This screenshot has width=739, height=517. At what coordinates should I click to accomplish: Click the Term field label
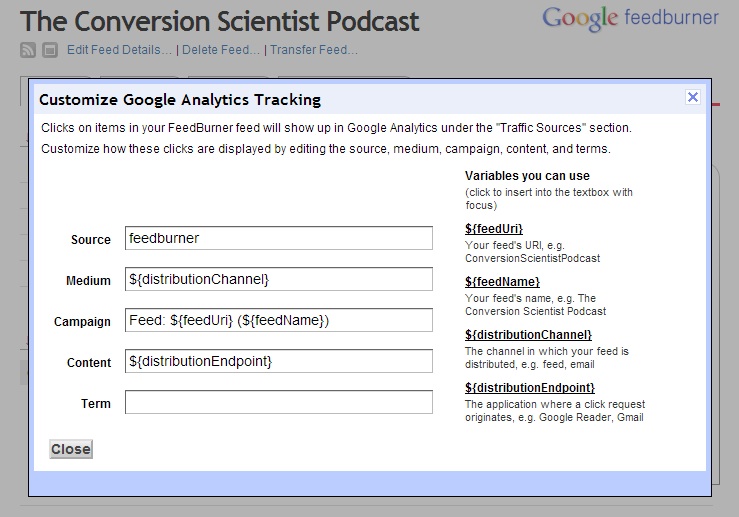click(x=96, y=404)
